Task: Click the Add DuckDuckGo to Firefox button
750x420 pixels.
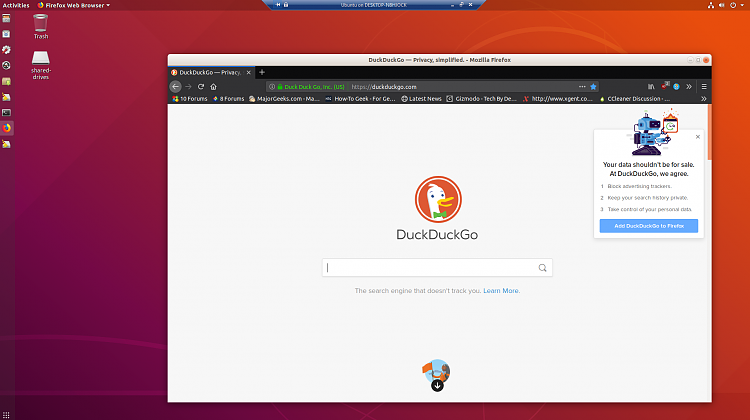Action: pyautogui.click(x=649, y=226)
